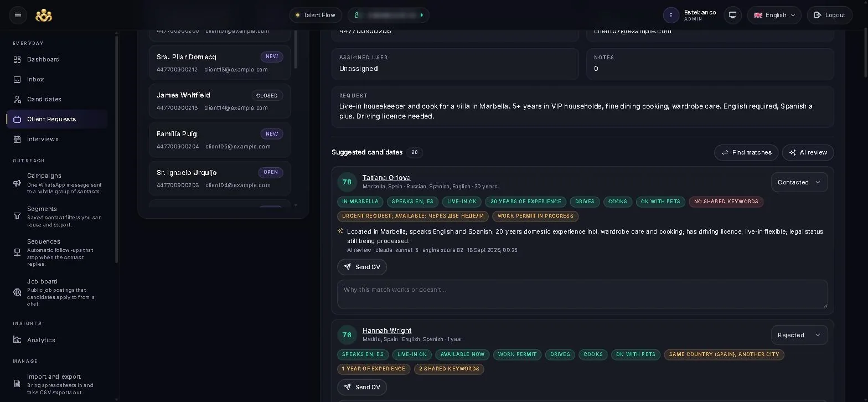
Task: Click the Interviews calendar icon
Action: (17, 139)
